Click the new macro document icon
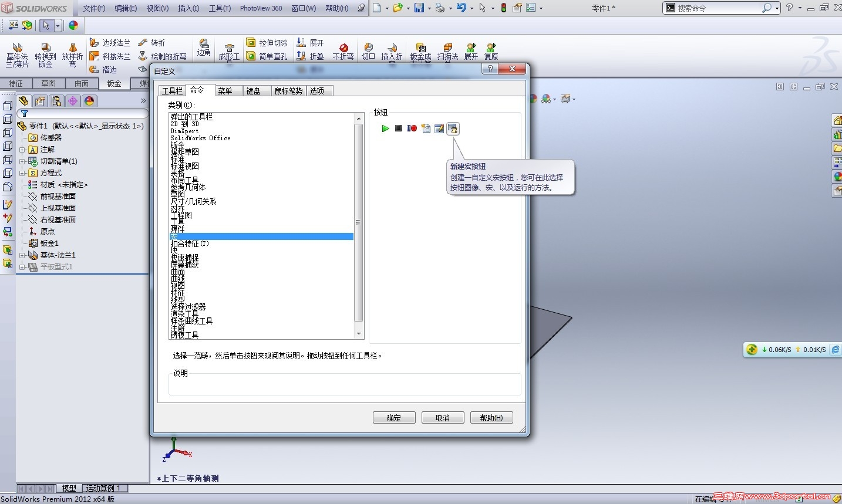Viewport: 842px width, 504px height. click(426, 128)
